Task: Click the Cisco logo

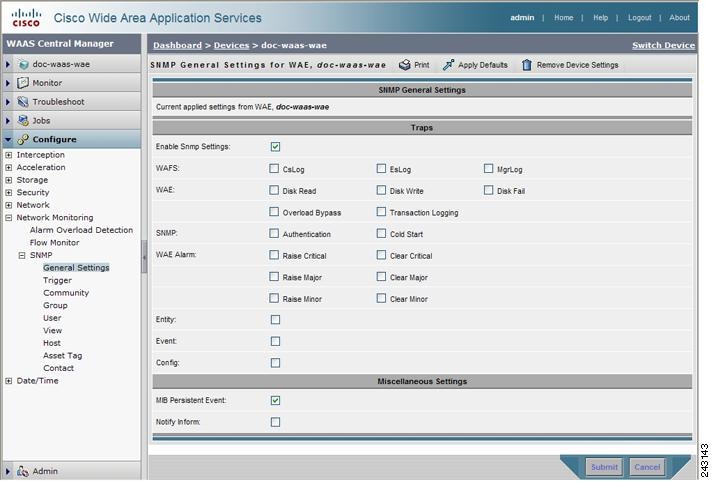Action: (x=26, y=18)
